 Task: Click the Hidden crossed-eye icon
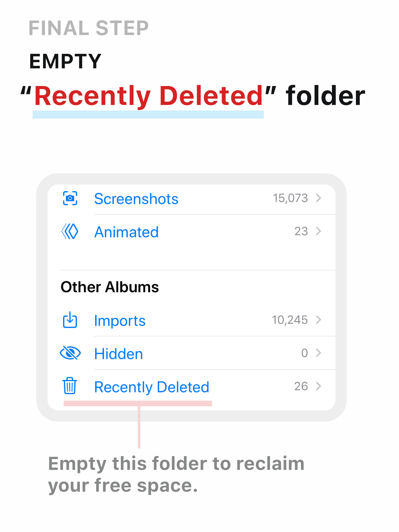(70, 353)
